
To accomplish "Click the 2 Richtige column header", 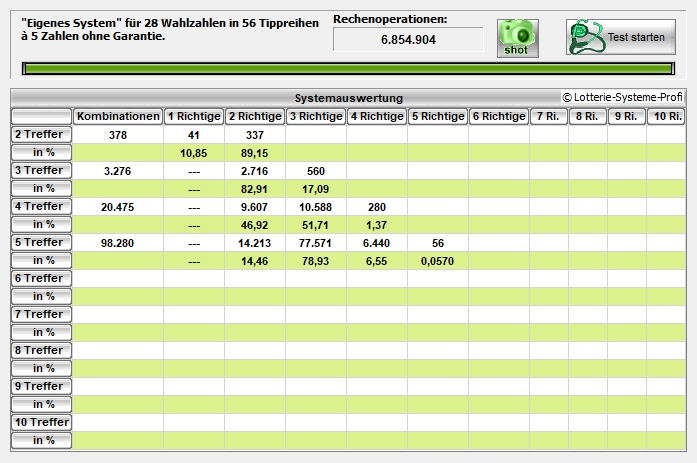I will [255, 116].
